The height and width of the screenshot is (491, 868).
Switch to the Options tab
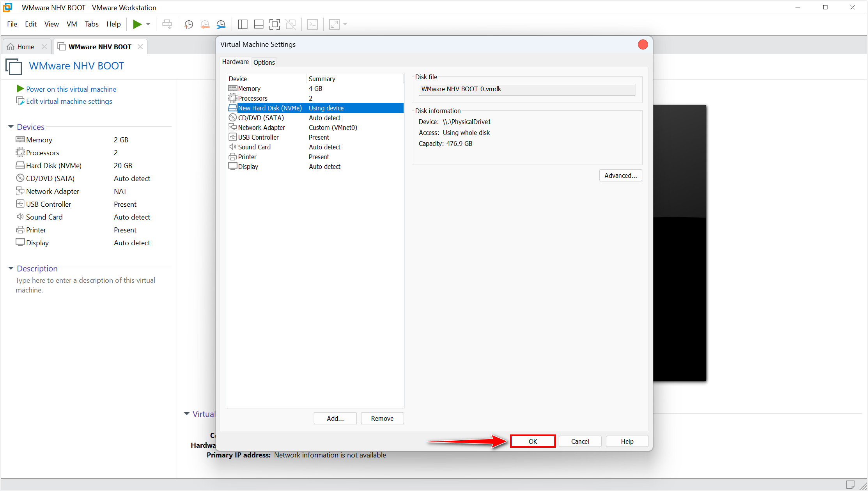[264, 62]
